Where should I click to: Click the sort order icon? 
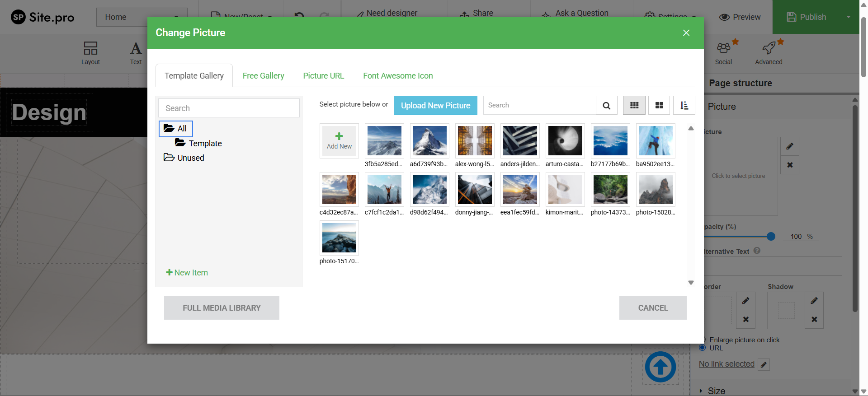click(x=684, y=106)
